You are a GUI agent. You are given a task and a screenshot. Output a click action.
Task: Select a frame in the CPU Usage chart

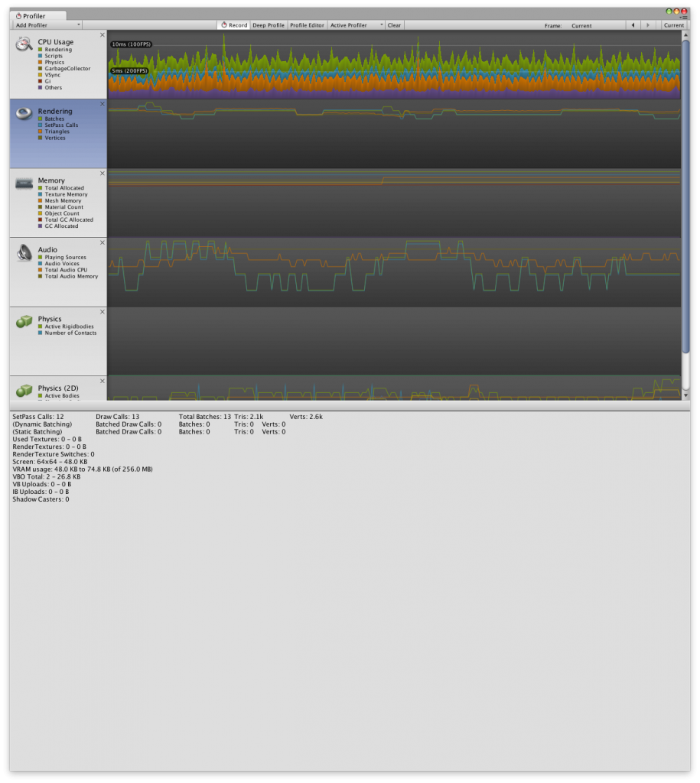click(x=394, y=64)
